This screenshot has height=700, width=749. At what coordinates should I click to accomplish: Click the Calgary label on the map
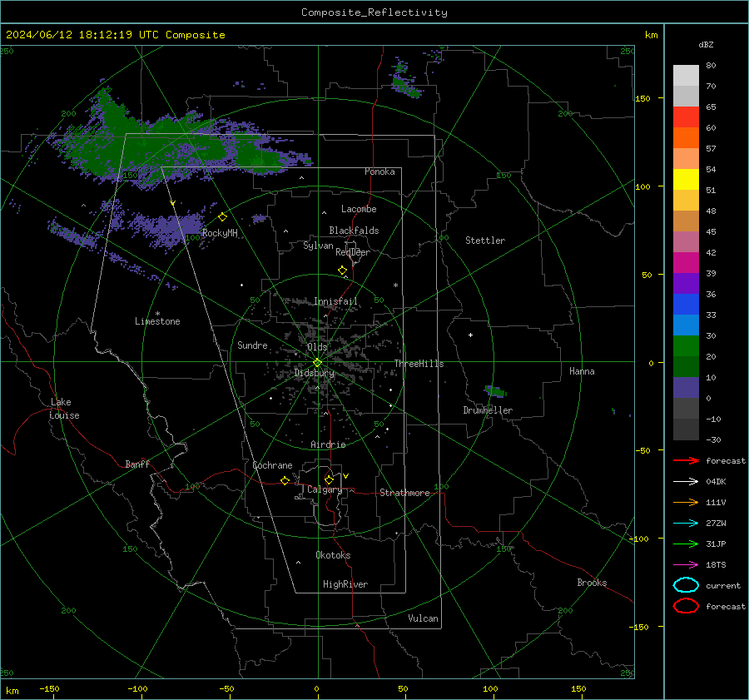[325, 489]
